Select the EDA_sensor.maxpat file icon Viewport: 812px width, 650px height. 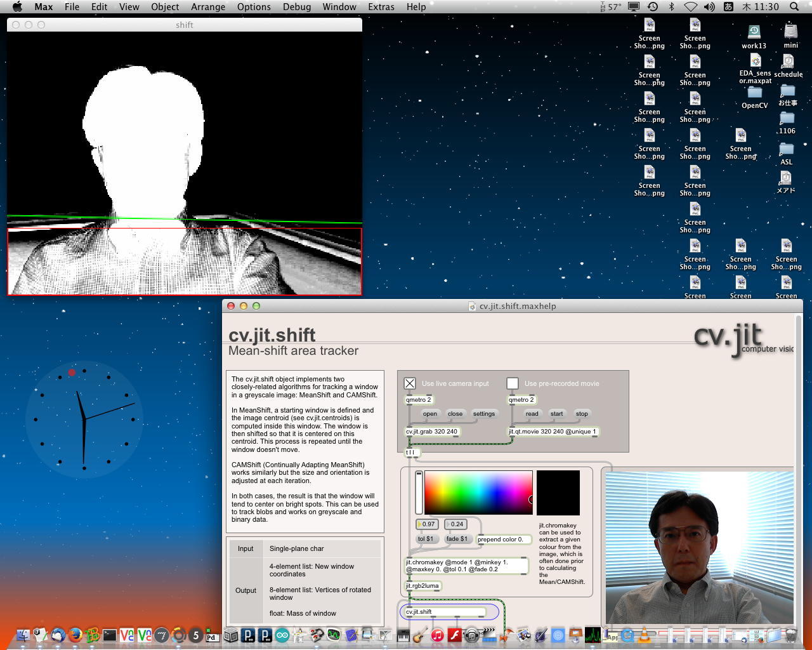(755, 62)
